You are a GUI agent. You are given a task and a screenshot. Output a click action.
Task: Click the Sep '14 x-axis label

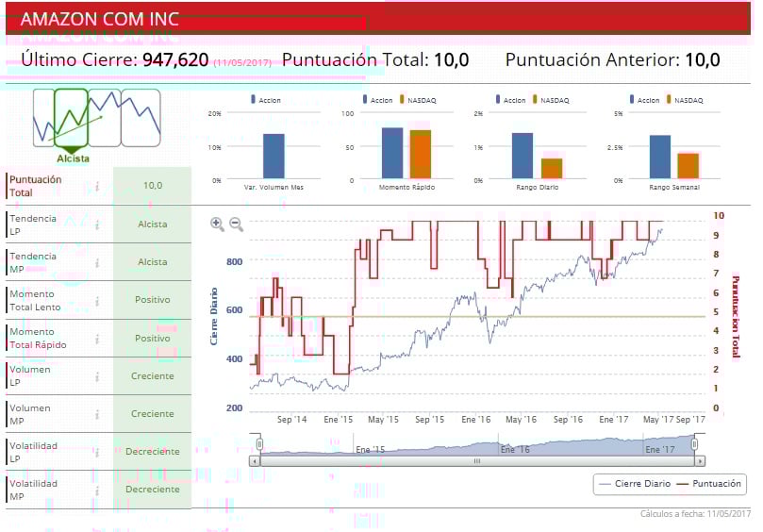[x=292, y=420]
